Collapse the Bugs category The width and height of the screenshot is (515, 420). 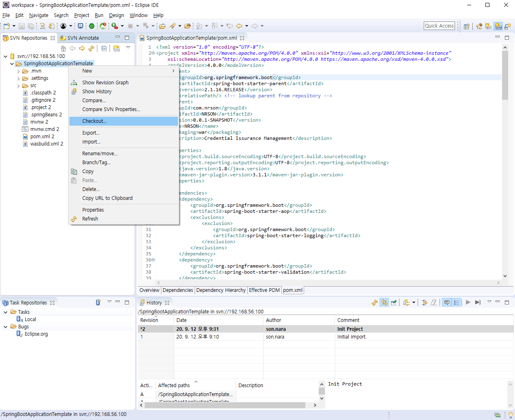tap(6, 327)
